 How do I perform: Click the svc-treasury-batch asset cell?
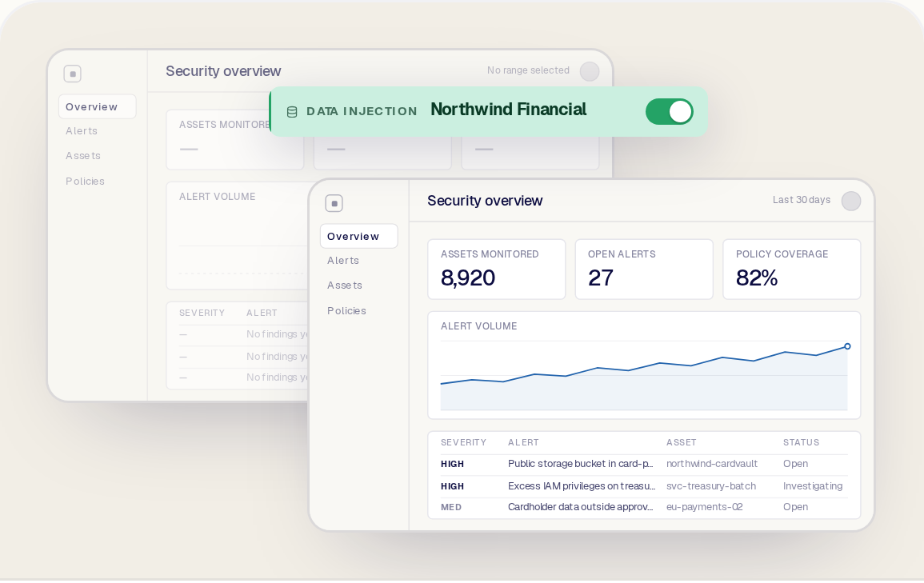point(711,486)
